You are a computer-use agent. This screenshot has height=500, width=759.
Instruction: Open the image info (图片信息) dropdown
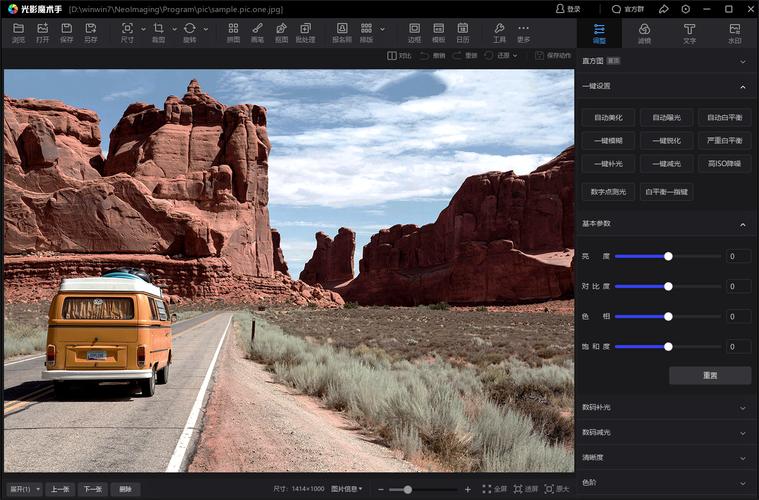[x=347, y=489]
